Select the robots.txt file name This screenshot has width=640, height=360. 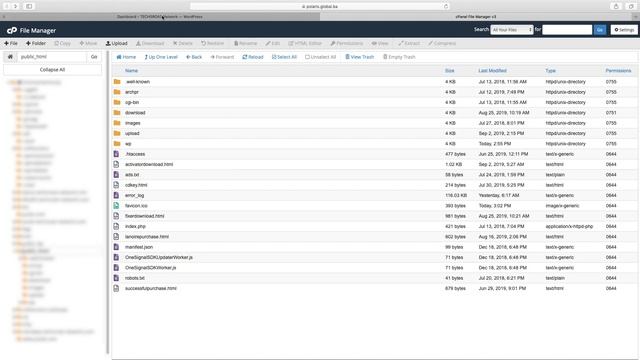[x=135, y=278]
